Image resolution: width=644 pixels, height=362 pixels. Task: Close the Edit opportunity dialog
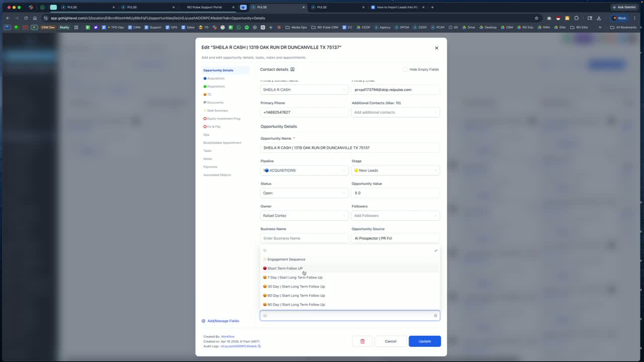click(x=436, y=48)
